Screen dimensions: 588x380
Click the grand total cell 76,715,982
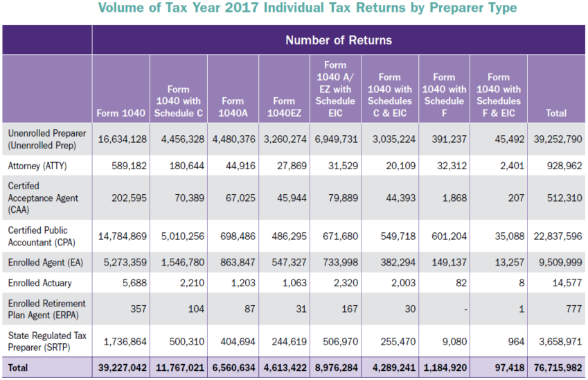(x=555, y=368)
